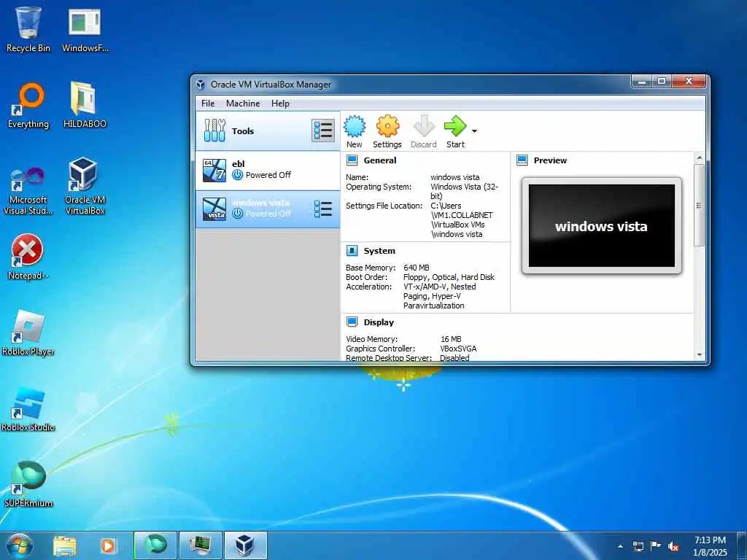Select the Tools entry
Screen dimensions: 747x560
[268, 131]
